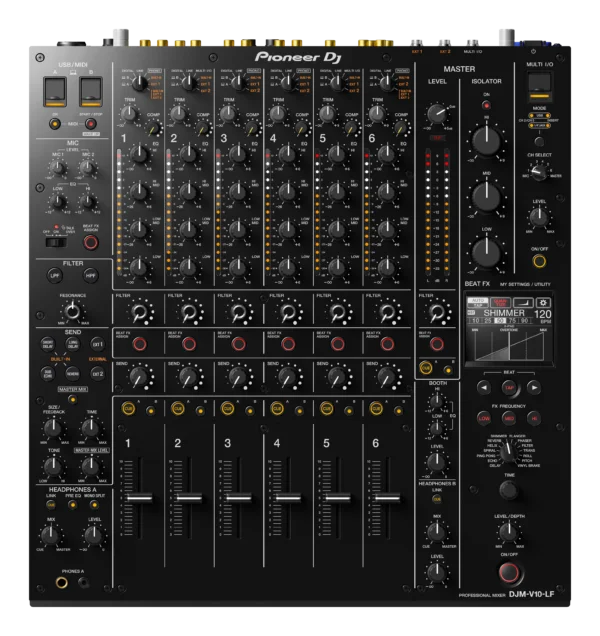Hit the beat right arrow button
This screenshot has height=636, width=600.
(534, 388)
